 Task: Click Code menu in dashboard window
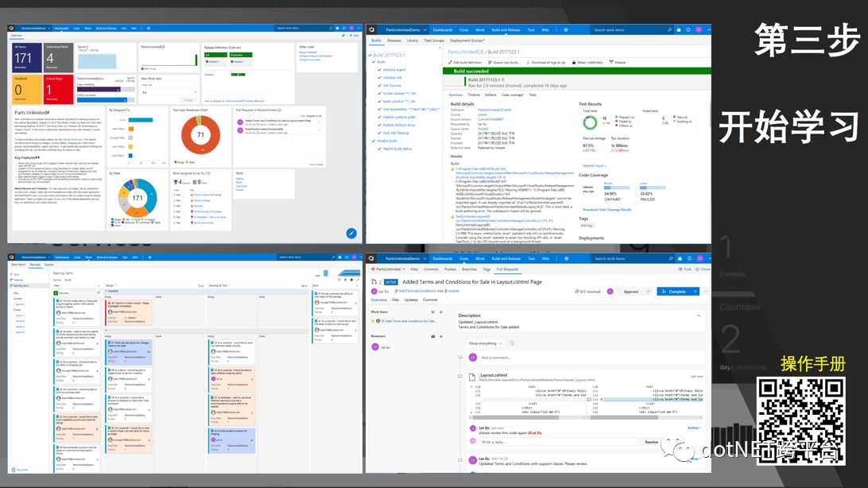[76, 28]
